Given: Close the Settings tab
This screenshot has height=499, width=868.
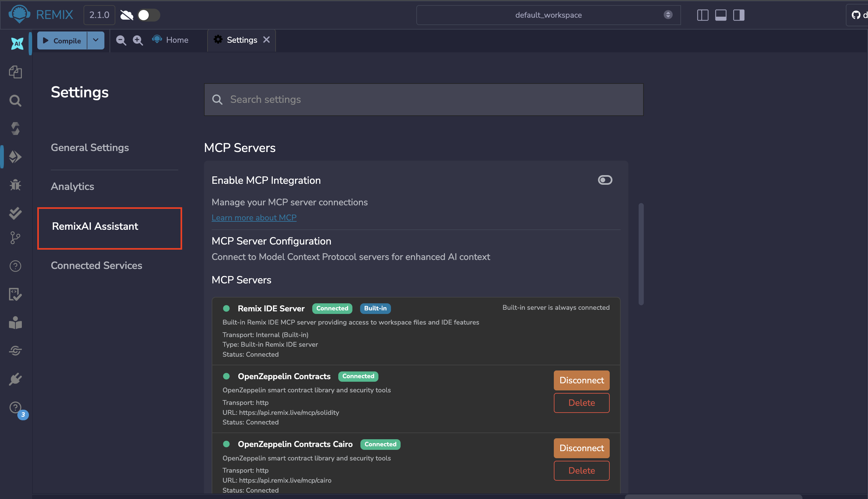Looking at the screenshot, I should (266, 40).
